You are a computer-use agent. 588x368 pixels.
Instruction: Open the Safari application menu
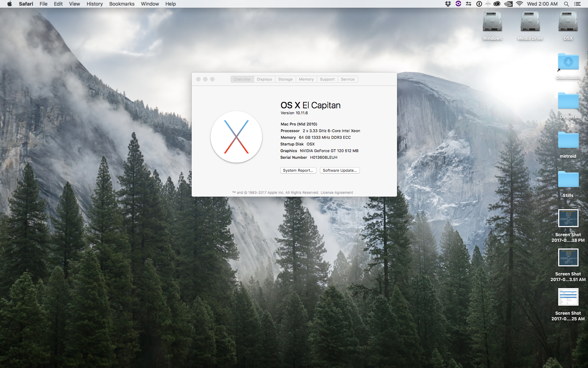(26, 4)
